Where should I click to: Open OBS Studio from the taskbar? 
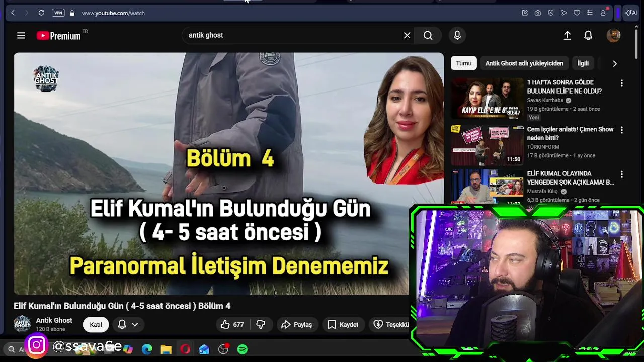223,349
